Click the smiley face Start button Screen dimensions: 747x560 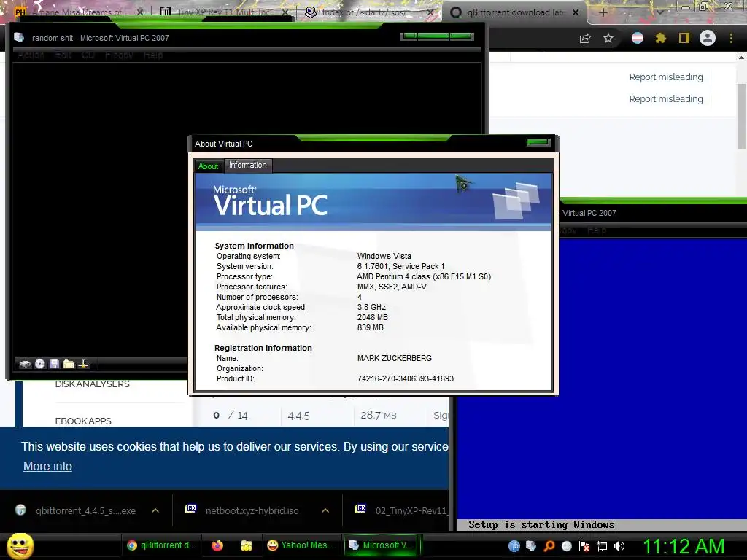point(20,545)
